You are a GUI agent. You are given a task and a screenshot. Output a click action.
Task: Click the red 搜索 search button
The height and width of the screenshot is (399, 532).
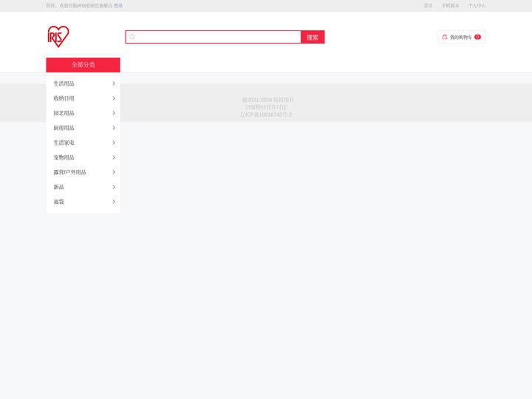pos(313,37)
